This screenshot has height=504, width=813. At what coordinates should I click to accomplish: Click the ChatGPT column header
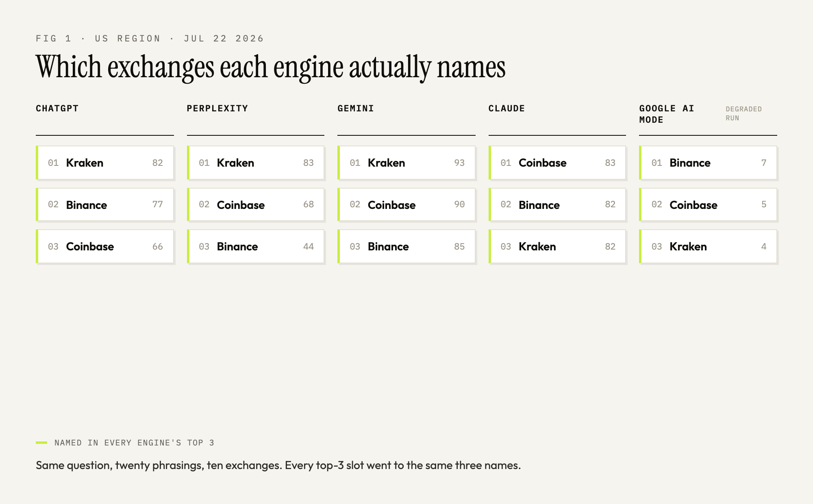pyautogui.click(x=57, y=109)
